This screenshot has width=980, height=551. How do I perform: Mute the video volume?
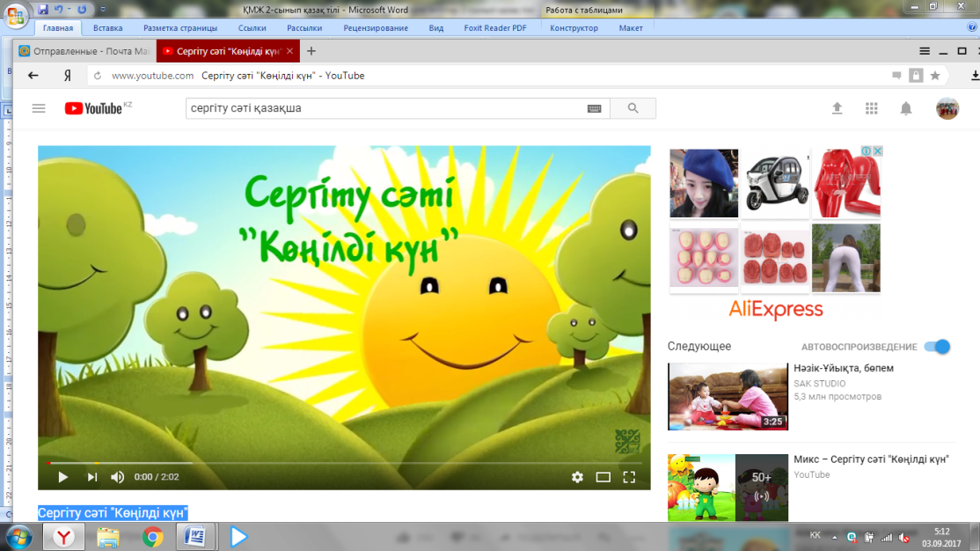pos(117,477)
